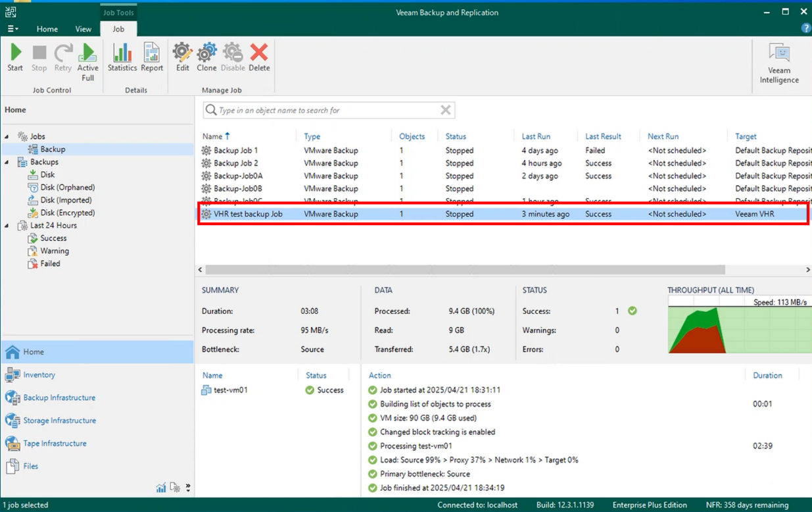The width and height of the screenshot is (812, 512).
Task: Open the help question mark icon
Action: [806, 28]
